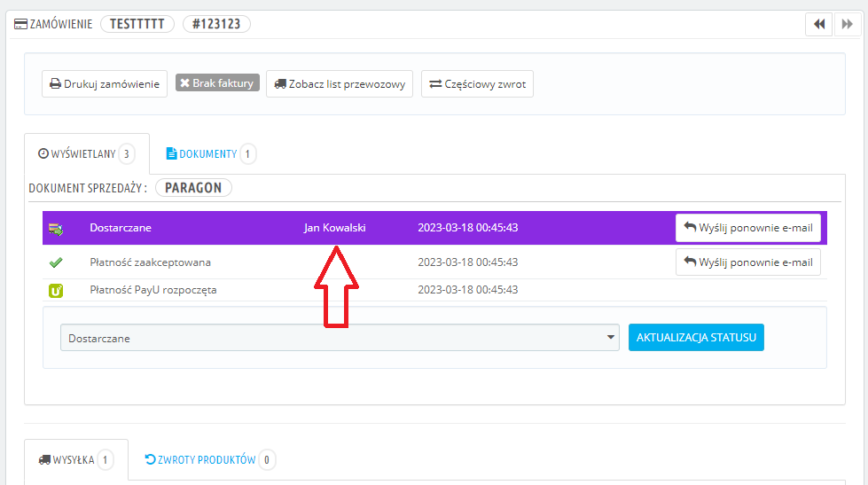Click AKTUALIZACJA STATUSU button
Viewport: 868px width, 485px height.
tap(696, 338)
